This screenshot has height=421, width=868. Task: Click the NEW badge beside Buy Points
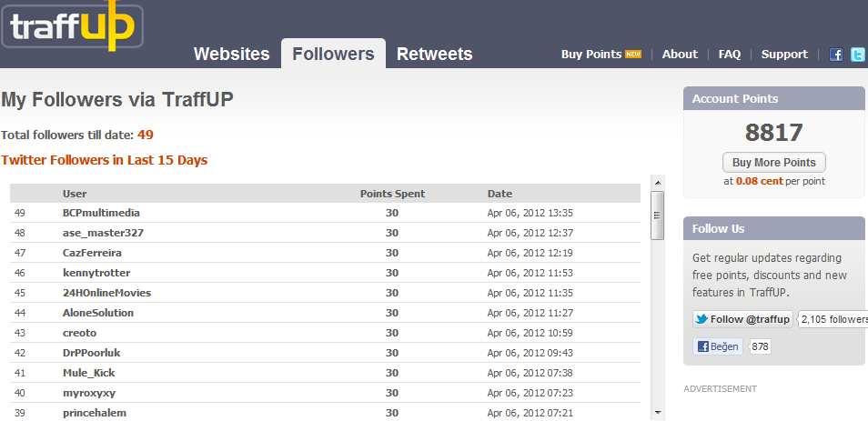coord(633,55)
